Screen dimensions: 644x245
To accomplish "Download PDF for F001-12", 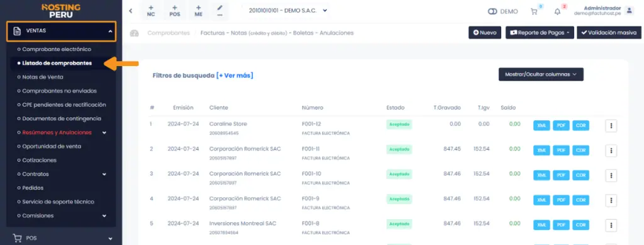I will 561,126.
